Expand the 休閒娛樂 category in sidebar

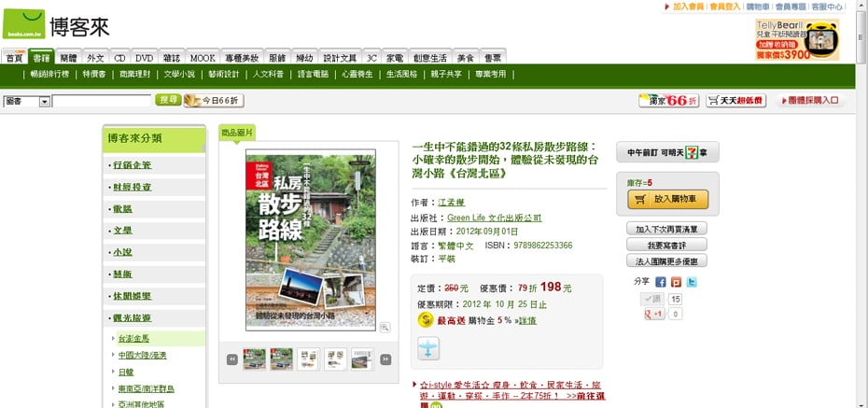tap(133, 296)
